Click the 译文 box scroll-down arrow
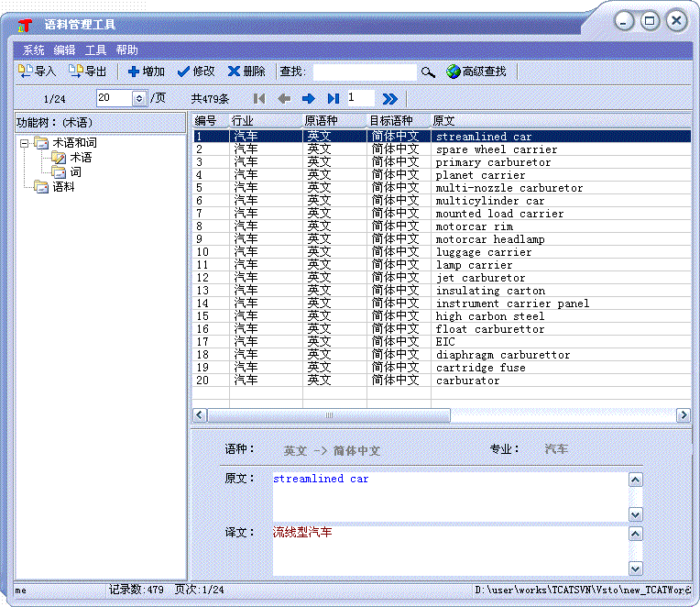 tap(635, 568)
